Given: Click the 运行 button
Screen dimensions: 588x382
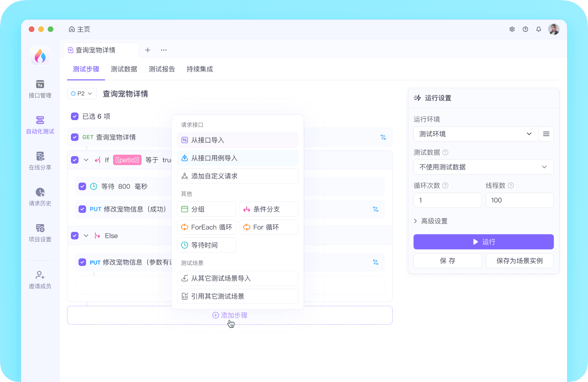Looking at the screenshot, I should 483,242.
